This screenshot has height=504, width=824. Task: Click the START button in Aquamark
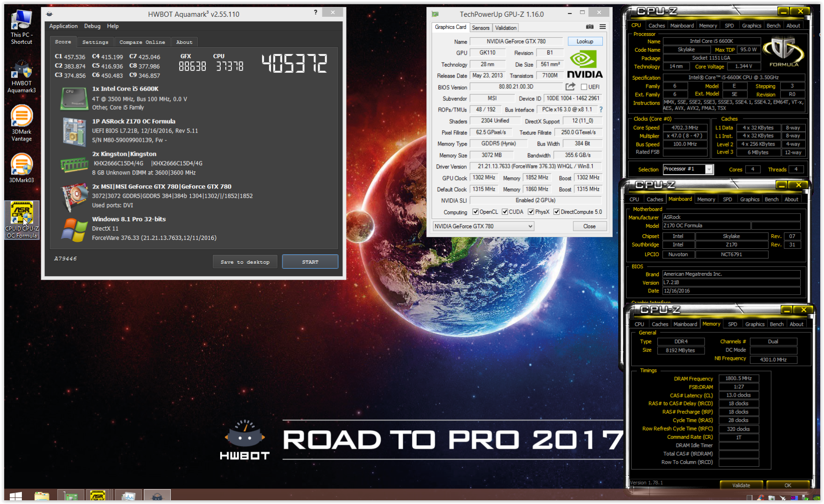click(x=310, y=262)
